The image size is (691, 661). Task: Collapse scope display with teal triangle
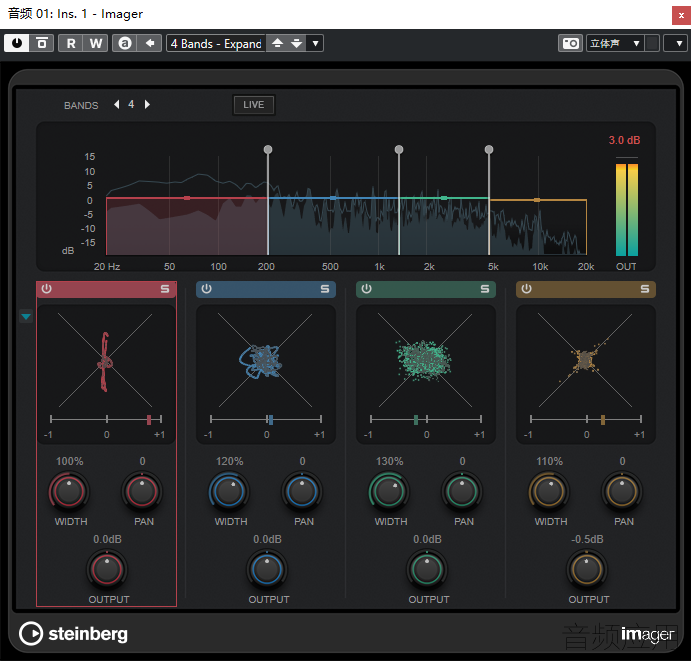26,316
